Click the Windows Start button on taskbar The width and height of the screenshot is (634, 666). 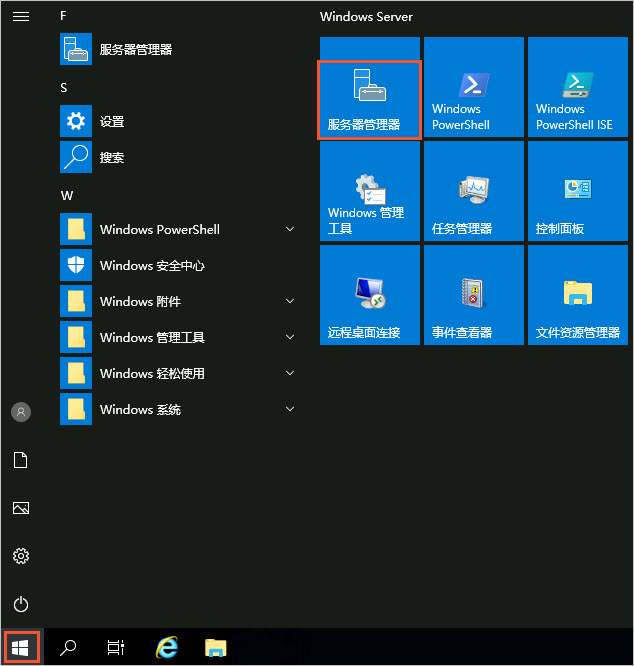(x=22, y=647)
